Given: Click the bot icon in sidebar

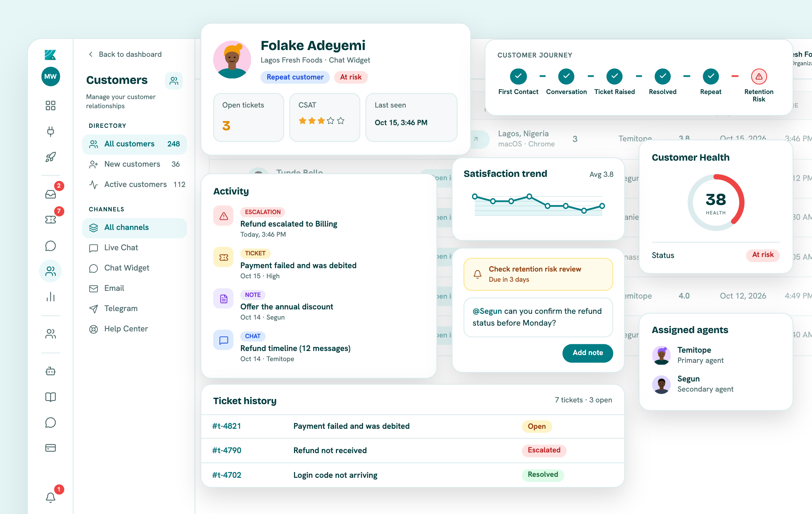Looking at the screenshot, I should point(50,371).
